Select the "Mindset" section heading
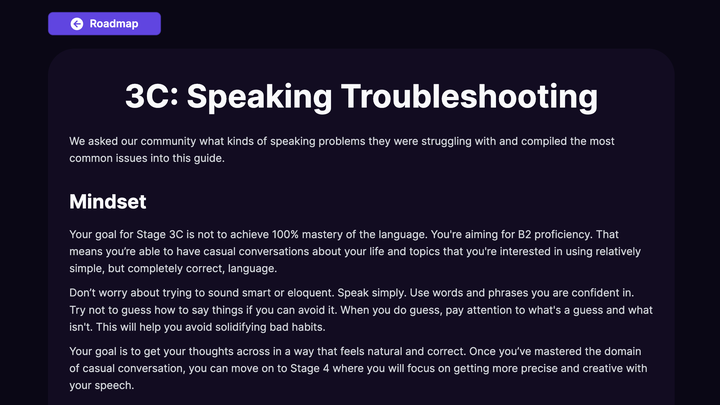 (x=108, y=201)
